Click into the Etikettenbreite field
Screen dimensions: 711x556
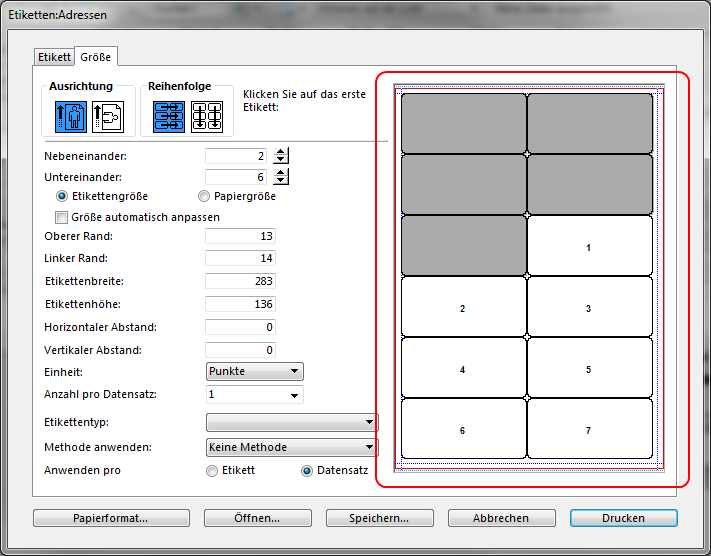point(240,281)
